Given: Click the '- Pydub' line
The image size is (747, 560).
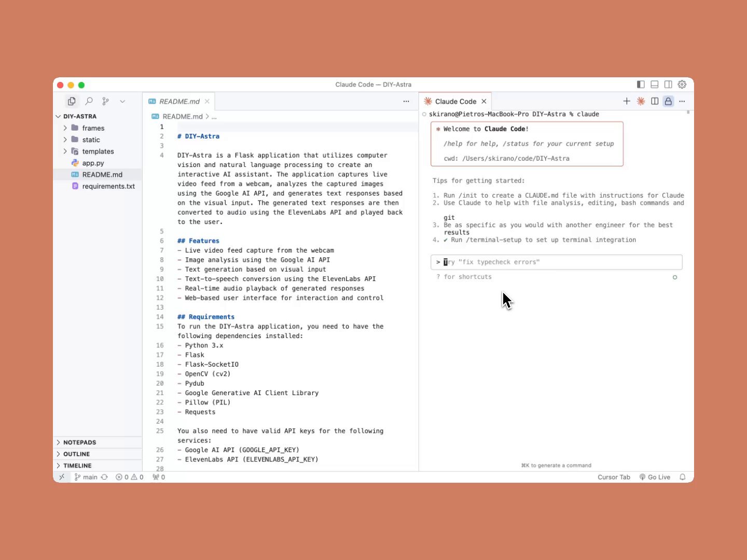Looking at the screenshot, I should click(191, 384).
